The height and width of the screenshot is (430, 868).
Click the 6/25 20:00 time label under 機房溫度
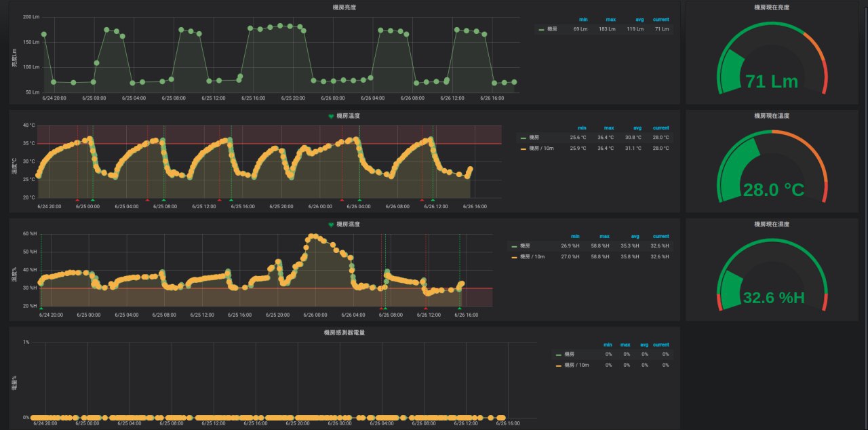281,206
